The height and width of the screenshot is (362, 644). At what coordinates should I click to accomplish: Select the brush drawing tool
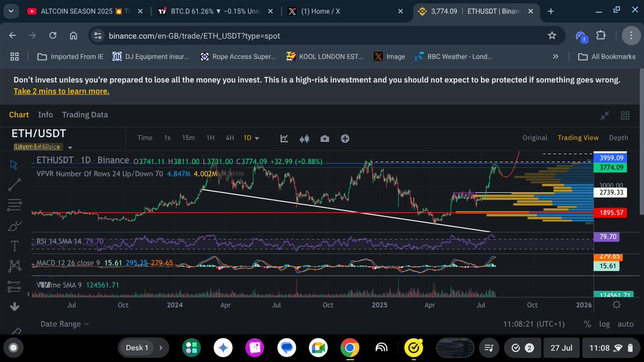14,225
